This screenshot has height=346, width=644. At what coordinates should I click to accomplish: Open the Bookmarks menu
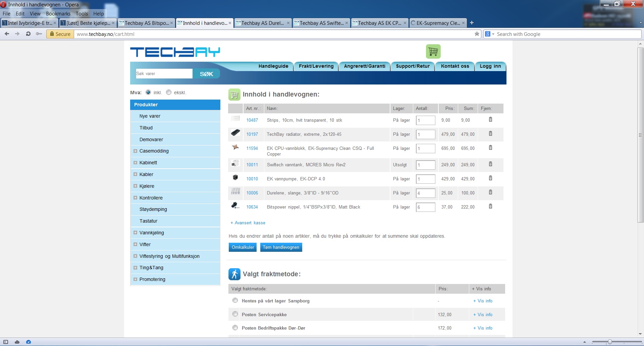pyautogui.click(x=58, y=14)
